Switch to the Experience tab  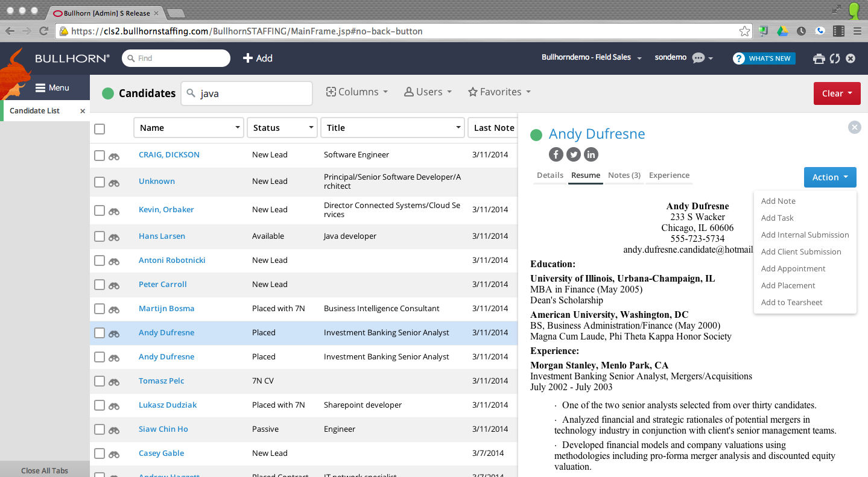[x=669, y=175]
